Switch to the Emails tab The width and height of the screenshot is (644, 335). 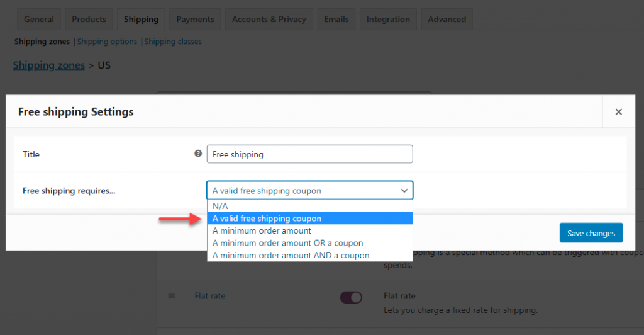pos(336,20)
